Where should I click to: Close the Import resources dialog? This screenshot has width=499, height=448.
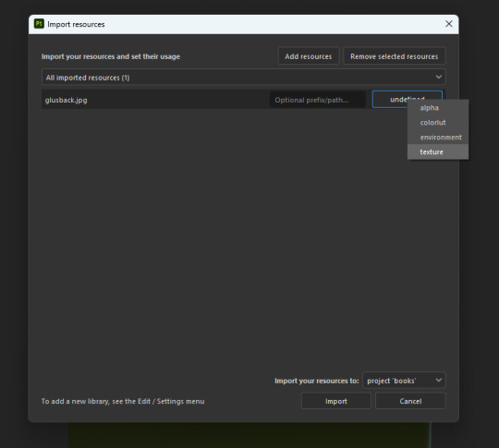(449, 24)
